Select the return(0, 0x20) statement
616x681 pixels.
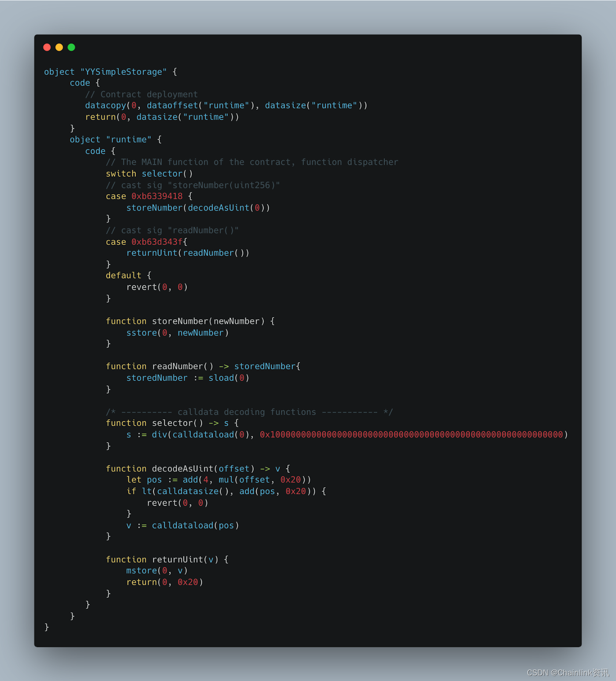[165, 582]
